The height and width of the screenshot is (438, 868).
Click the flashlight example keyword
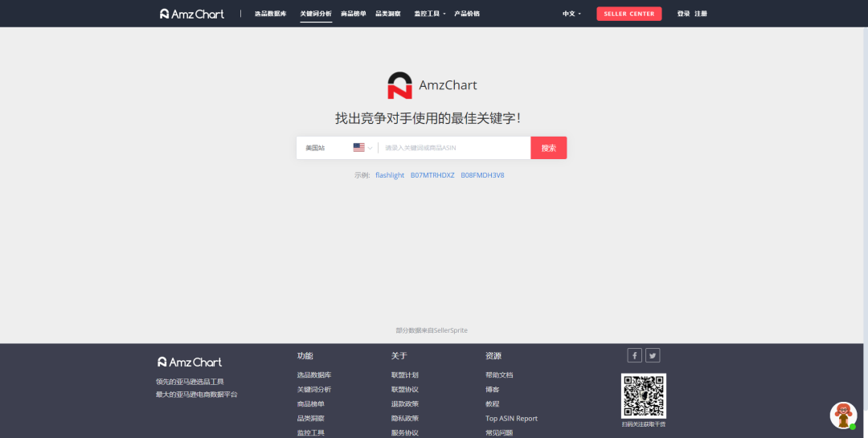pyautogui.click(x=390, y=175)
